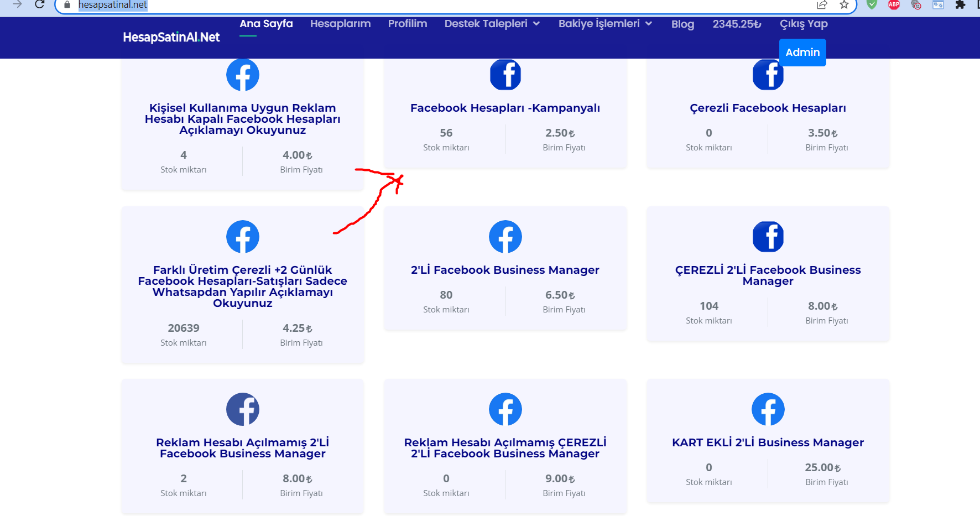Open 2'Lİ Facebook Business Manager title
This screenshot has width=980, height=516.
point(505,270)
